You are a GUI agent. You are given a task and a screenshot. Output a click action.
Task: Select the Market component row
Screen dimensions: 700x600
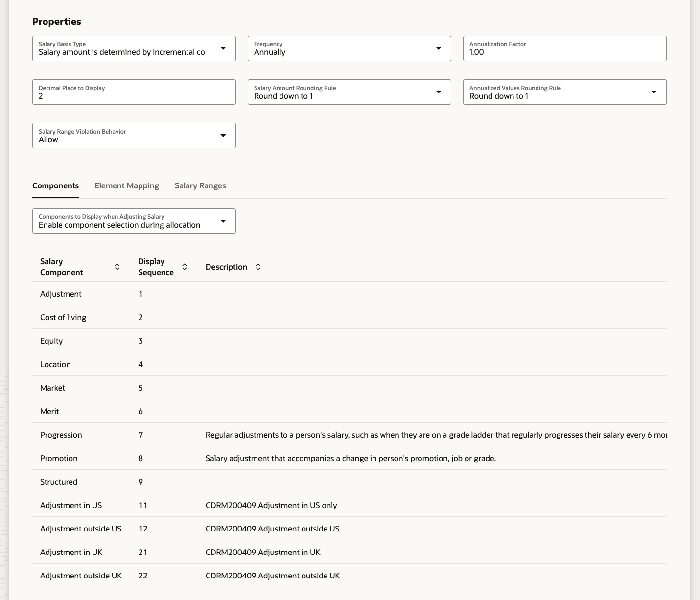click(350, 388)
